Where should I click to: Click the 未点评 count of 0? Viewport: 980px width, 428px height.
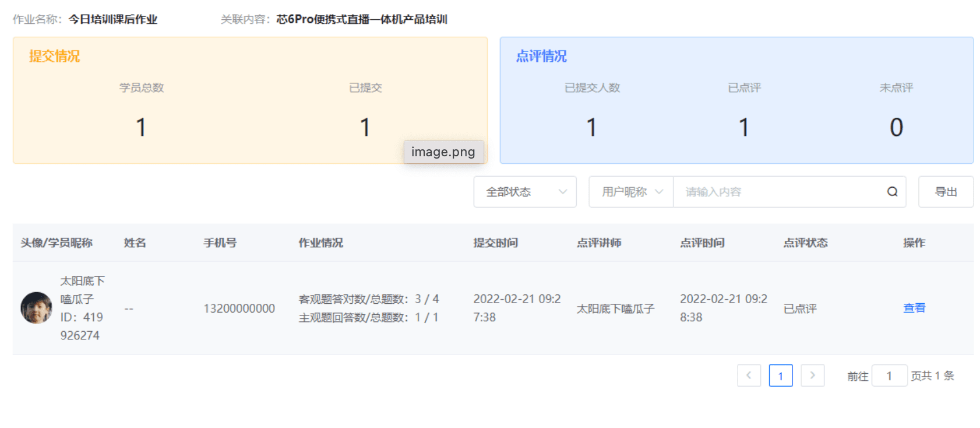tap(896, 127)
